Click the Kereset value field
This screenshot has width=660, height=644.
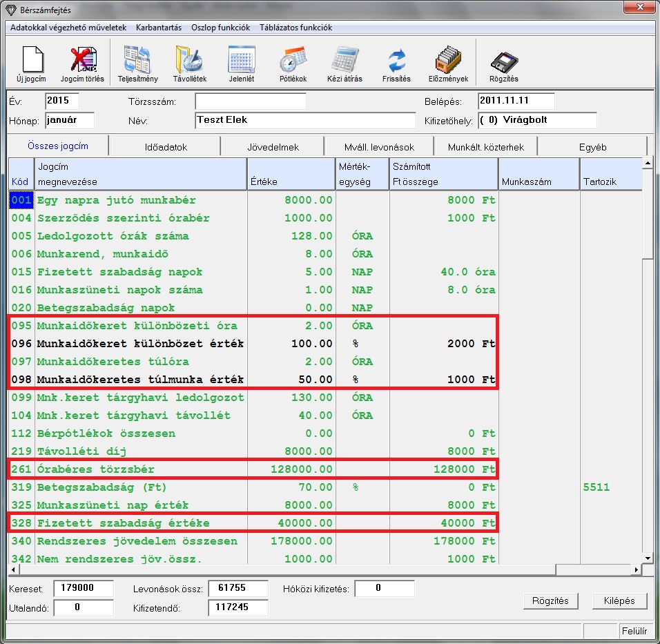click(83, 589)
